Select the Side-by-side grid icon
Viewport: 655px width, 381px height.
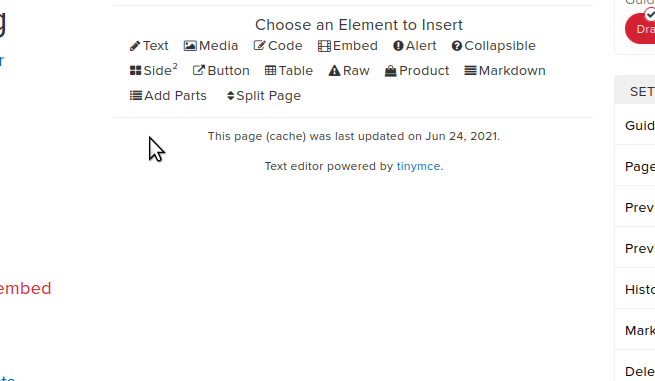135,71
